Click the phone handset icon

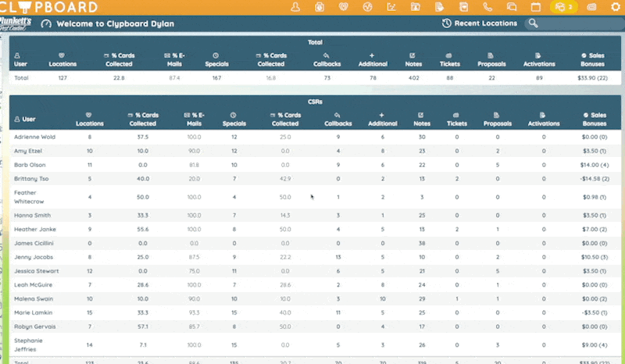coord(487,7)
